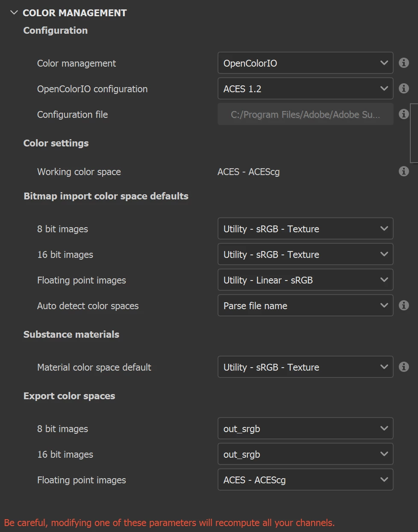
Task: Open 16 bit images export color space dropdown
Action: (305, 454)
